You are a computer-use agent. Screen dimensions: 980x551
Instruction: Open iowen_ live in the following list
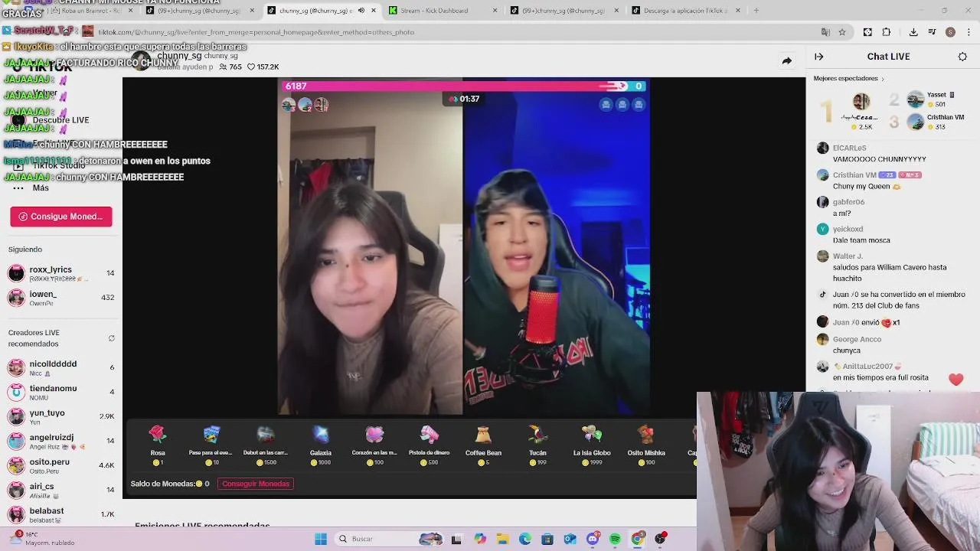coord(61,298)
